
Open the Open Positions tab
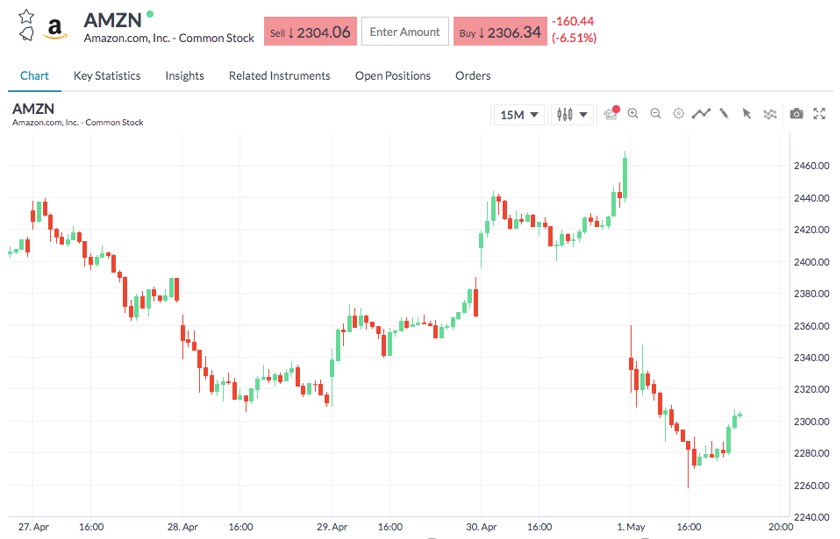tap(393, 76)
